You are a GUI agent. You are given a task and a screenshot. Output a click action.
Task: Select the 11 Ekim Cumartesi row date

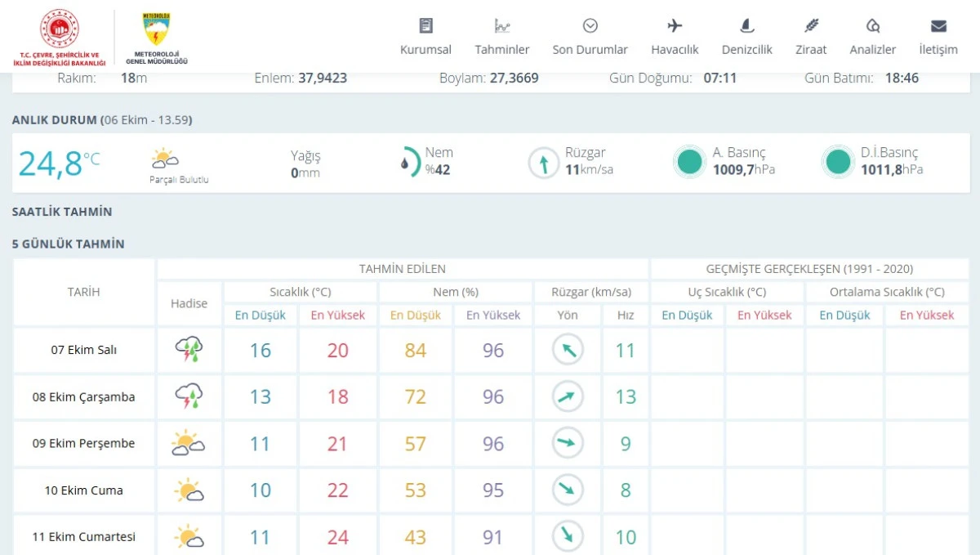[83, 537]
